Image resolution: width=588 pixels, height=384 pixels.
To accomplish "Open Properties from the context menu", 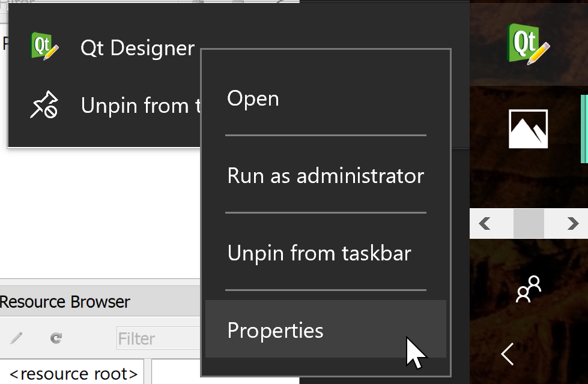I will coord(326,329).
